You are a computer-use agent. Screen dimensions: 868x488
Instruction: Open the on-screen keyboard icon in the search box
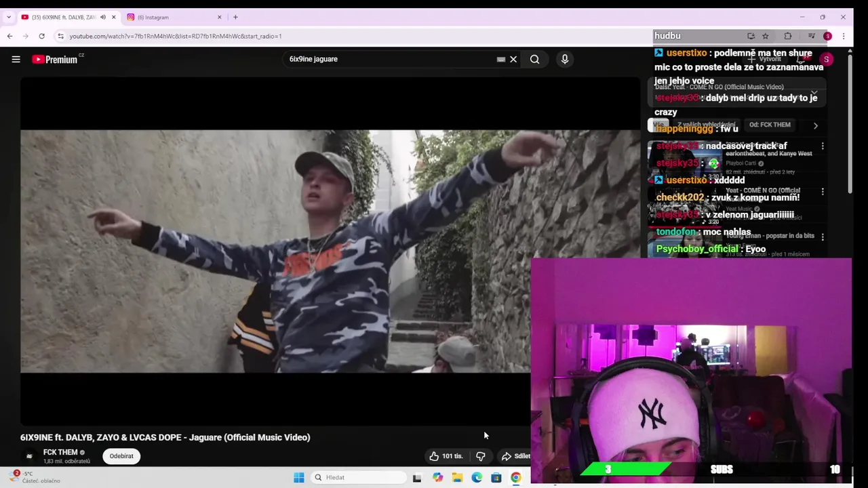[500, 60]
